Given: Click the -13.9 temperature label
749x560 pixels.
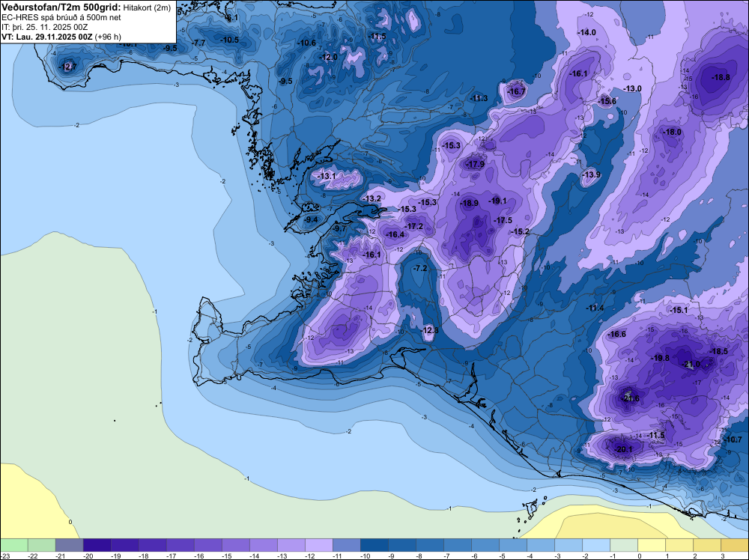Looking at the screenshot, I should click(x=592, y=174).
